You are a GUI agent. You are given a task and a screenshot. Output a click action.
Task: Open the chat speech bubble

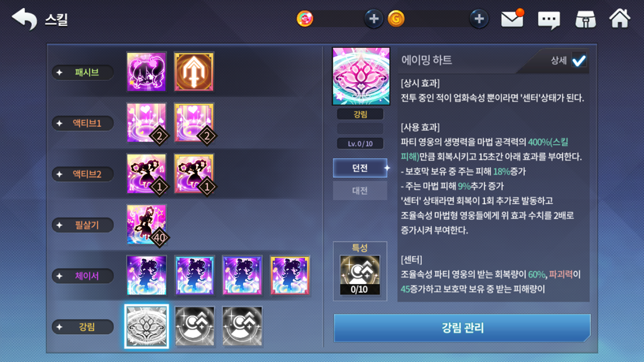point(549,19)
